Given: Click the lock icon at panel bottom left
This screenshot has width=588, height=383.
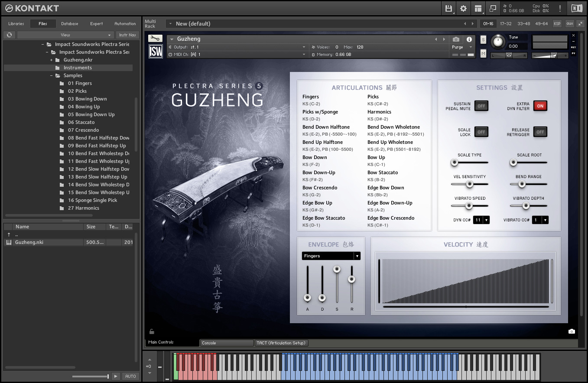Looking at the screenshot, I should tap(152, 332).
